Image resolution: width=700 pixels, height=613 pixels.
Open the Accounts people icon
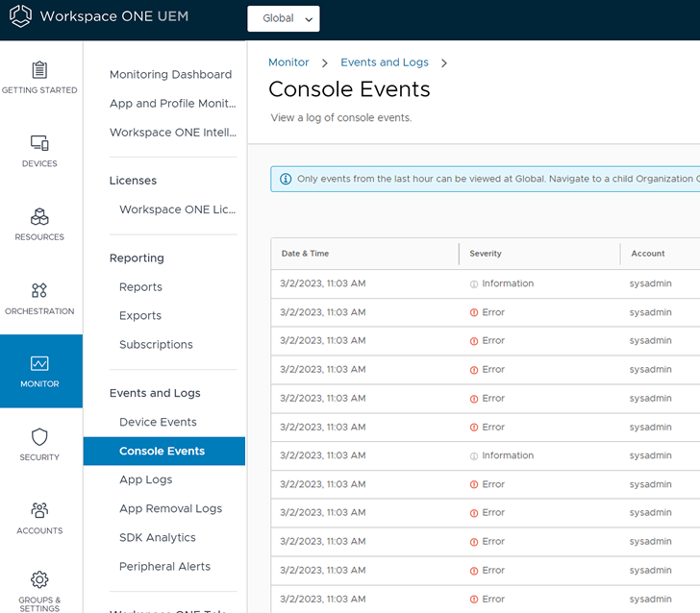click(x=39, y=510)
